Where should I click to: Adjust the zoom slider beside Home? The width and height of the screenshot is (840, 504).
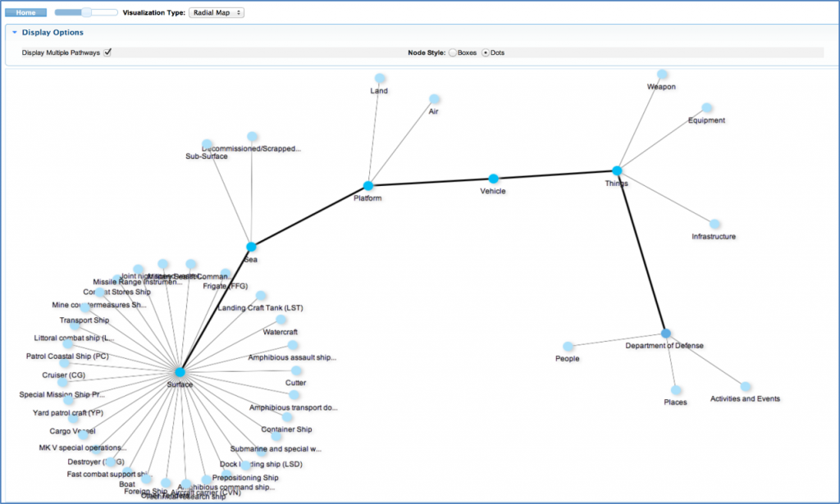(85, 11)
